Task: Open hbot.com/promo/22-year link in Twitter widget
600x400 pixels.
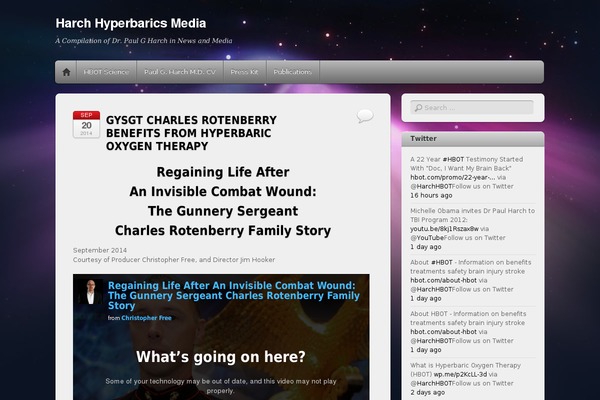Action: coord(453,177)
